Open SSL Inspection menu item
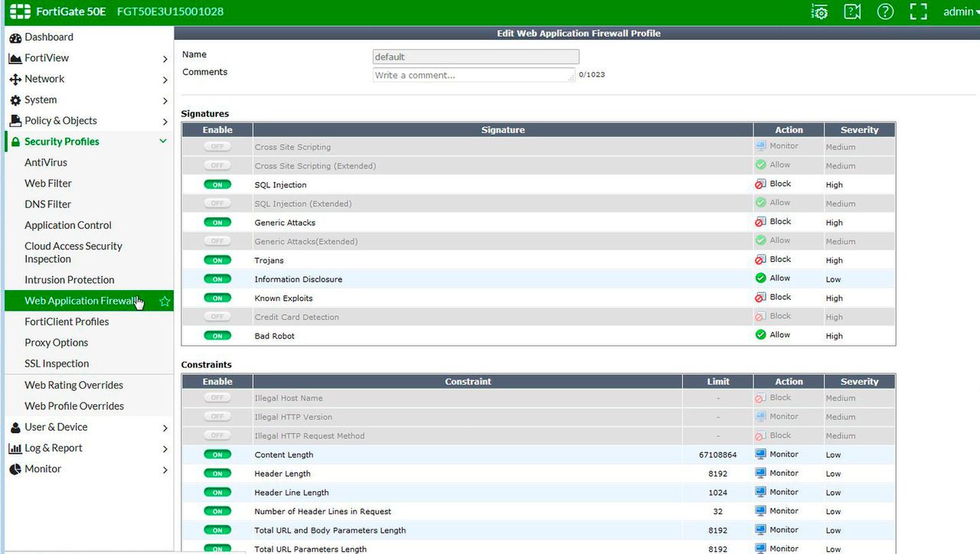Image resolution: width=980 pixels, height=554 pixels. tap(57, 363)
